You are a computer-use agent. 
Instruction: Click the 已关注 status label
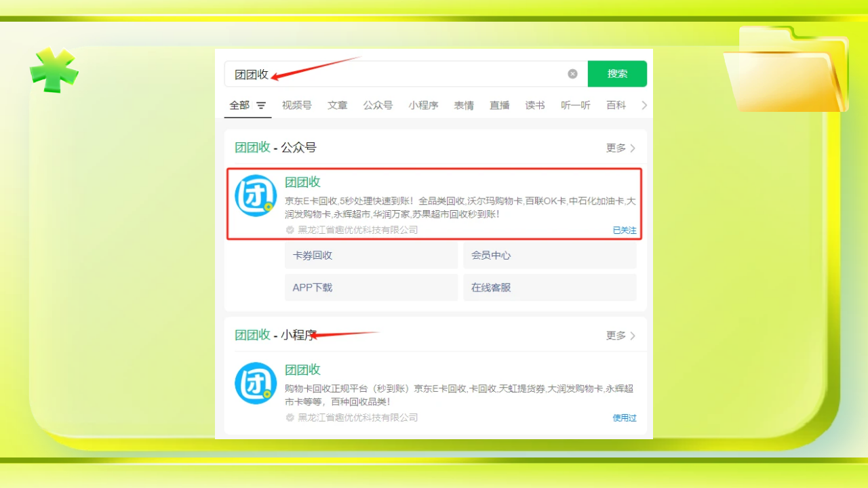[x=625, y=230]
